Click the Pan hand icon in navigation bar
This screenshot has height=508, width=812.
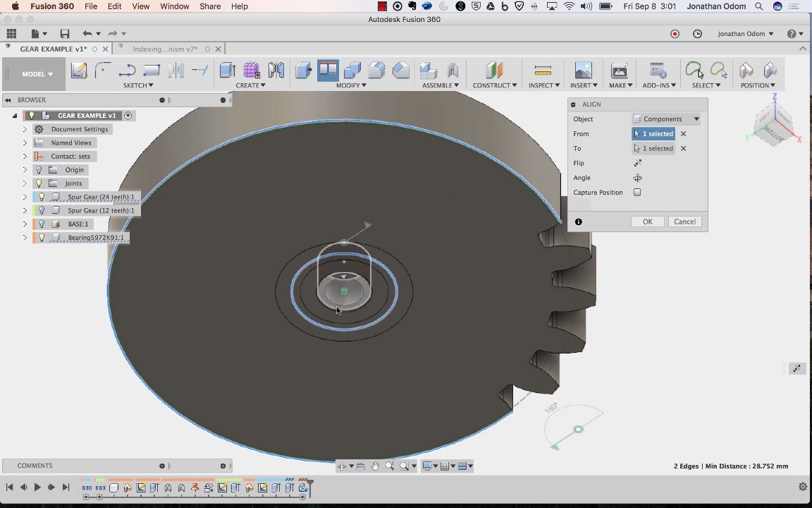click(x=375, y=466)
